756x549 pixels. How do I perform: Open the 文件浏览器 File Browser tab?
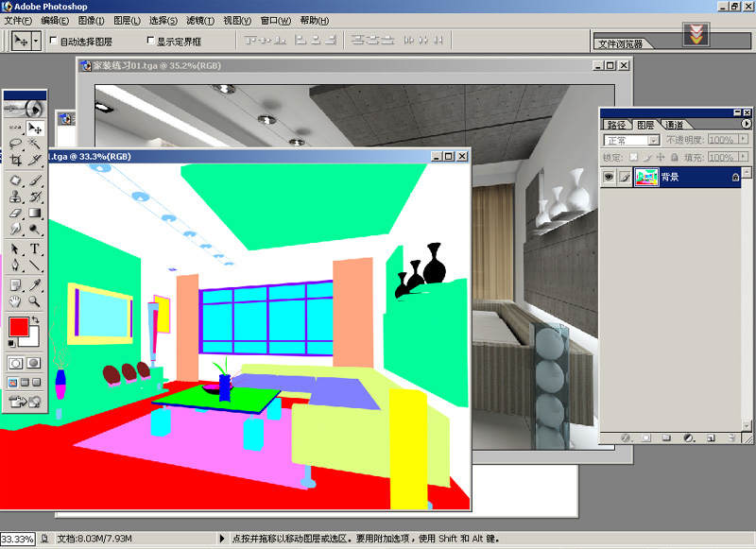[622, 43]
